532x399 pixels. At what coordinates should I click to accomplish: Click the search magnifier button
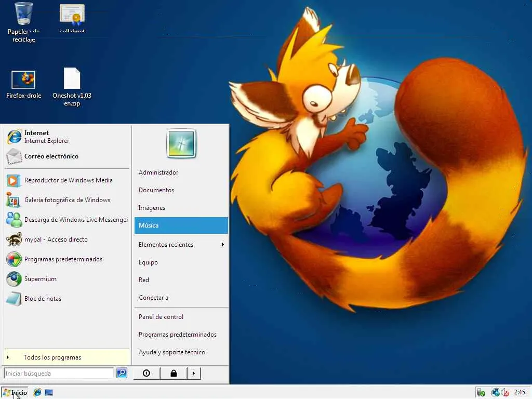click(x=122, y=373)
